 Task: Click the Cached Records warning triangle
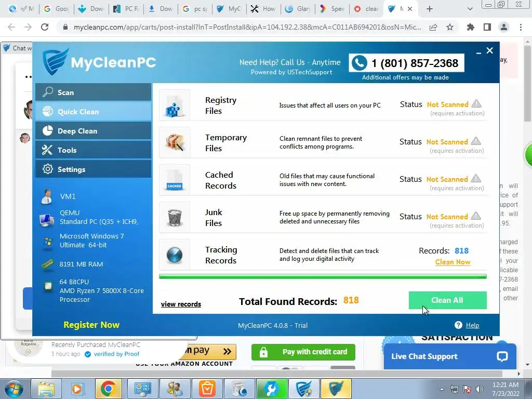[476, 178]
